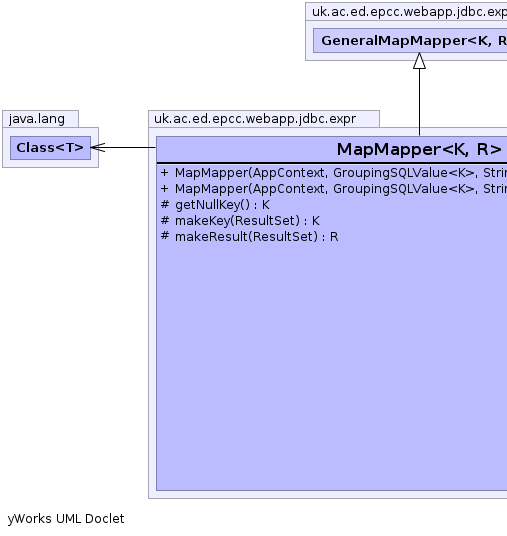Screen dimensions: 507x536
Task: Click the open arrowhead pointing at Class<T>
Action: point(98,148)
